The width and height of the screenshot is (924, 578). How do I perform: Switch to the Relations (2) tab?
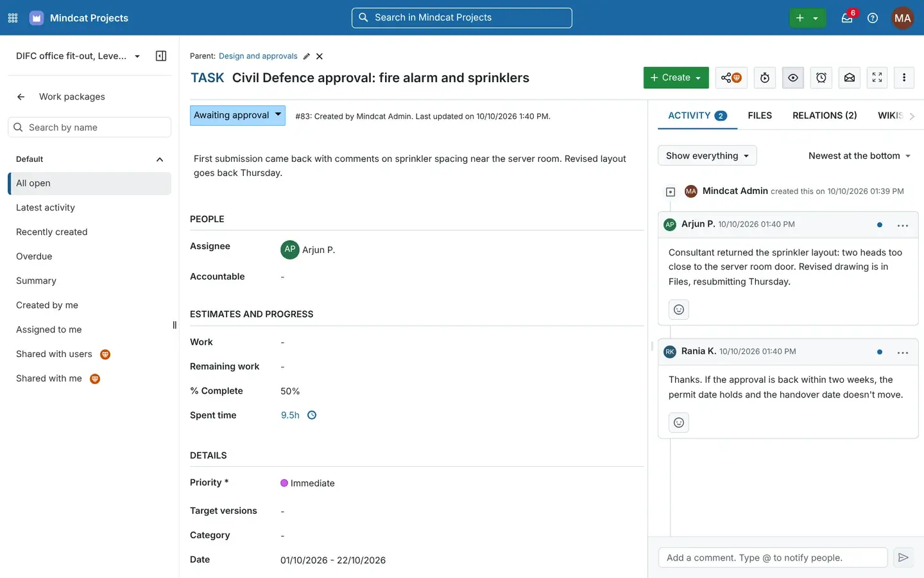(x=825, y=116)
